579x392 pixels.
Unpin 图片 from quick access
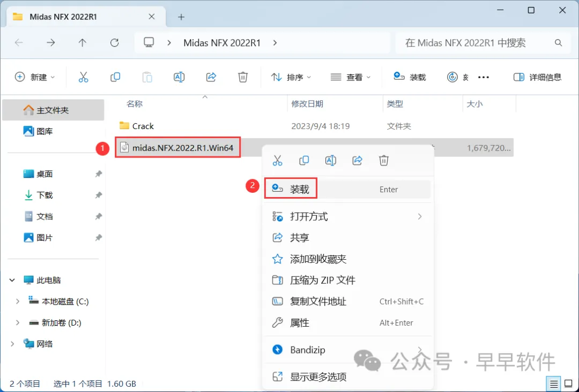coord(98,238)
